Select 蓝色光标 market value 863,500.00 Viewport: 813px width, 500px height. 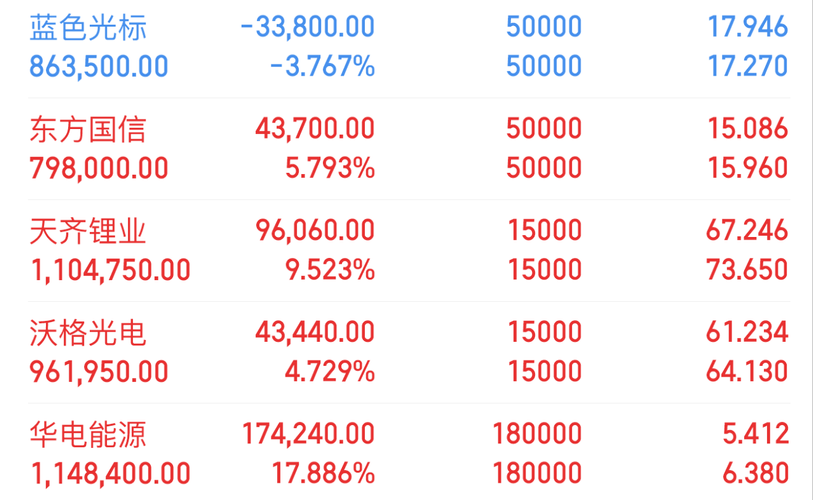click(x=99, y=66)
